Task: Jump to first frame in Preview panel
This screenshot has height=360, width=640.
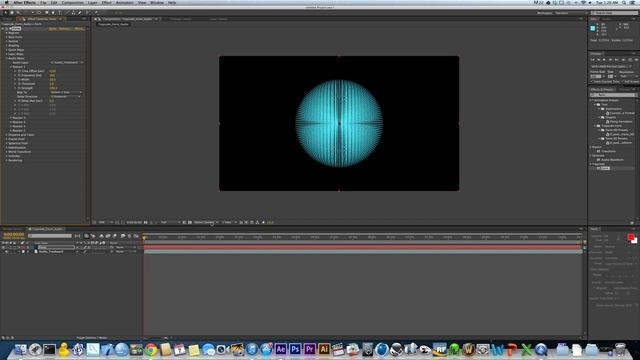Action: click(593, 60)
